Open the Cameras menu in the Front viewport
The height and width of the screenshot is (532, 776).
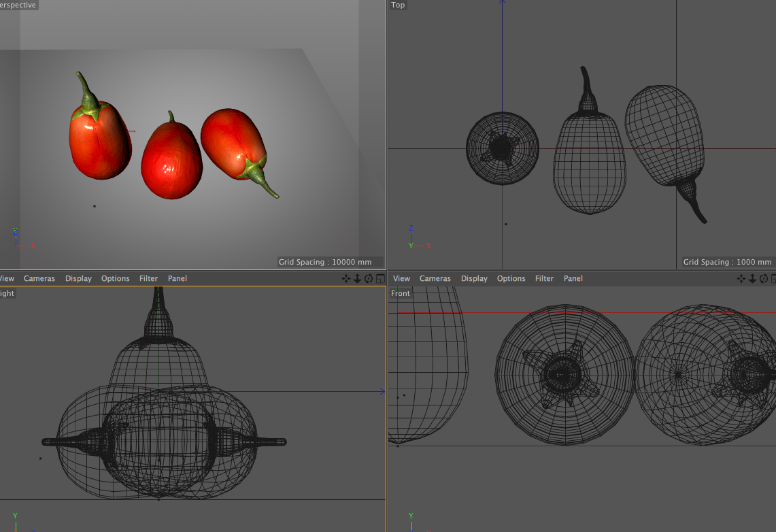tap(435, 278)
